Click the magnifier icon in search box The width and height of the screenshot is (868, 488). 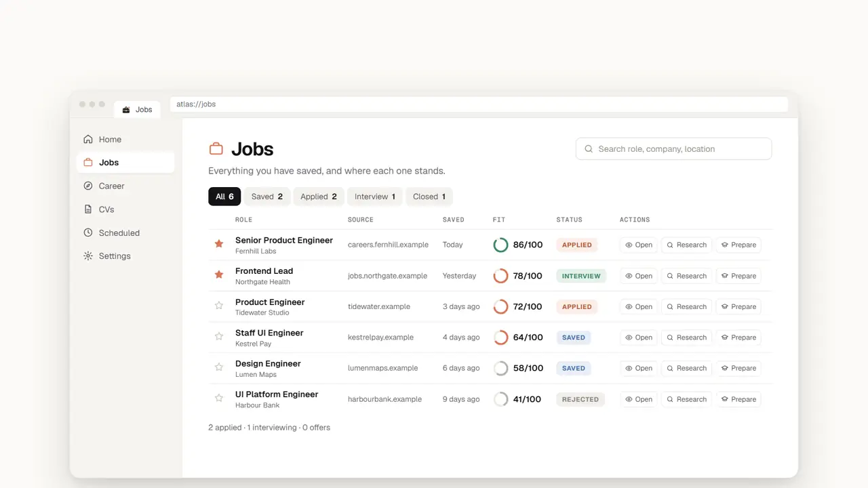coord(589,149)
